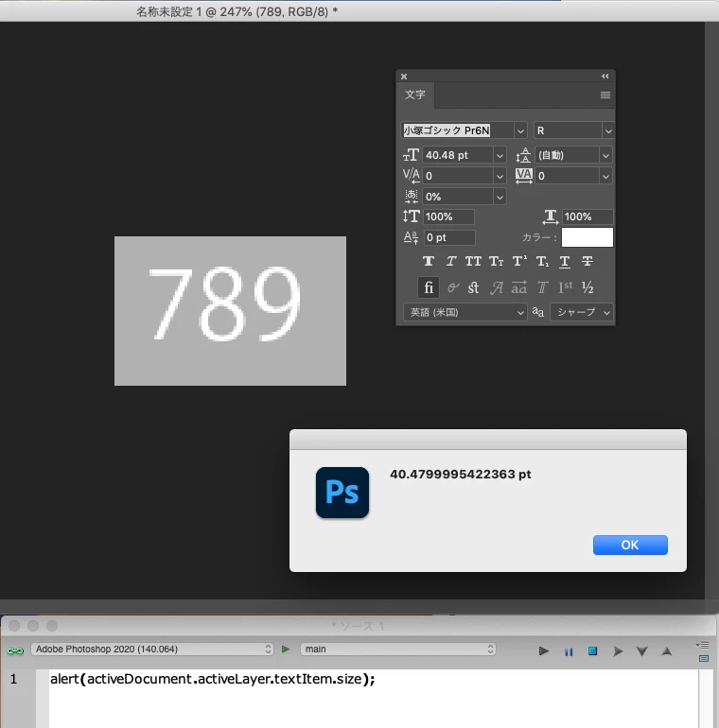This screenshot has width=719, height=728.
Task: Toggle Strikethrough text style
Action: [587, 261]
